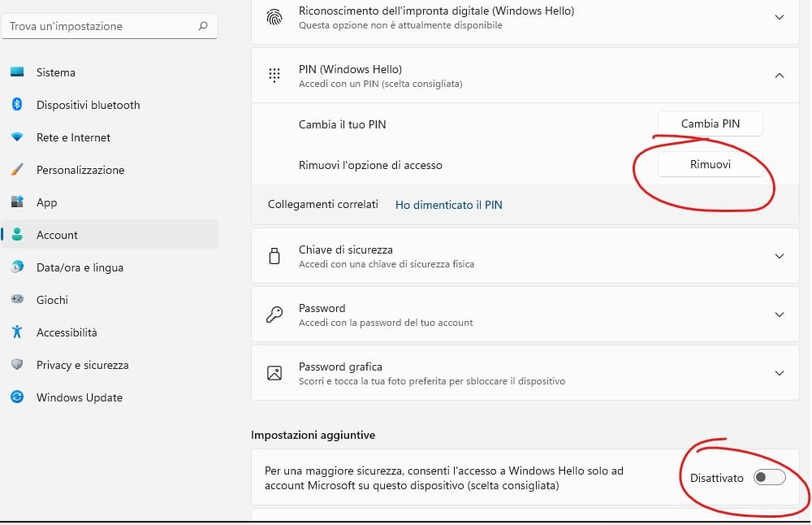Open Rete e Internet settings
Image resolution: width=812 pixels, height=525 pixels.
pos(110,137)
